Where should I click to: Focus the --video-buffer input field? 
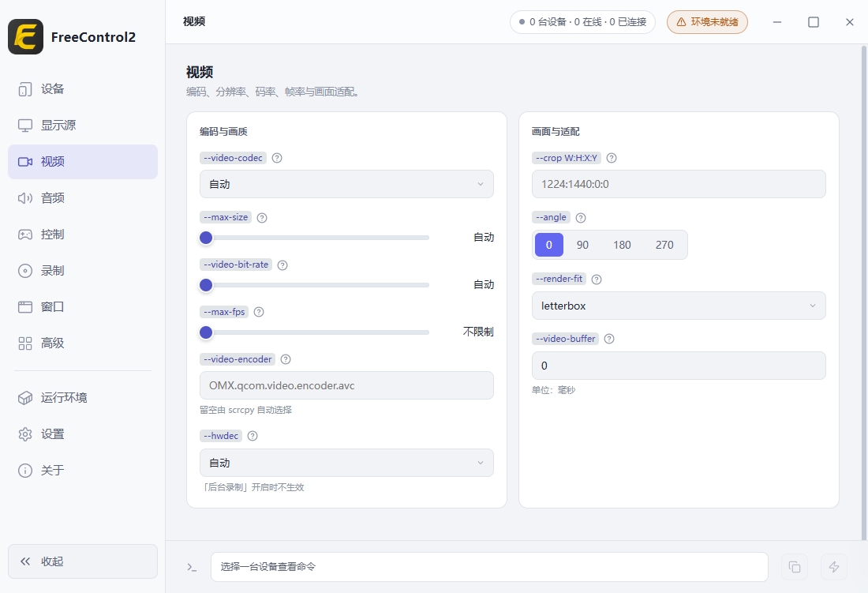point(679,366)
